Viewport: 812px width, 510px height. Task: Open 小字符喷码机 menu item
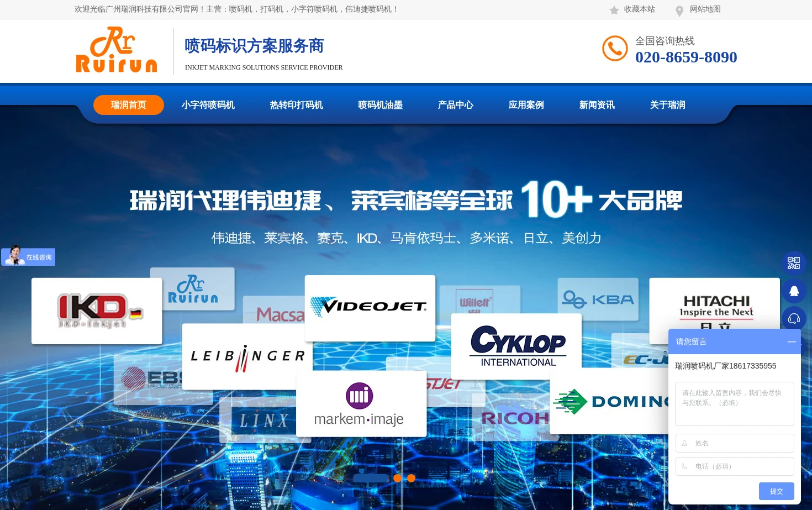click(x=208, y=105)
